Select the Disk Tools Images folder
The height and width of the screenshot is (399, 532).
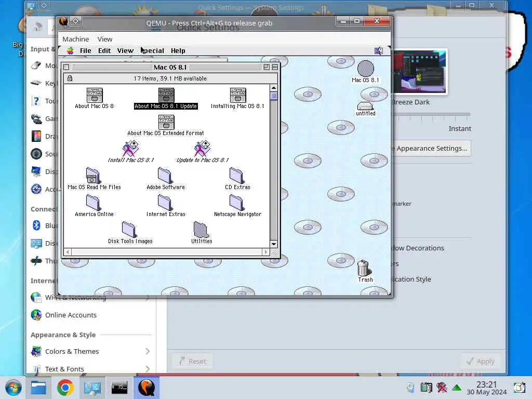129,230
